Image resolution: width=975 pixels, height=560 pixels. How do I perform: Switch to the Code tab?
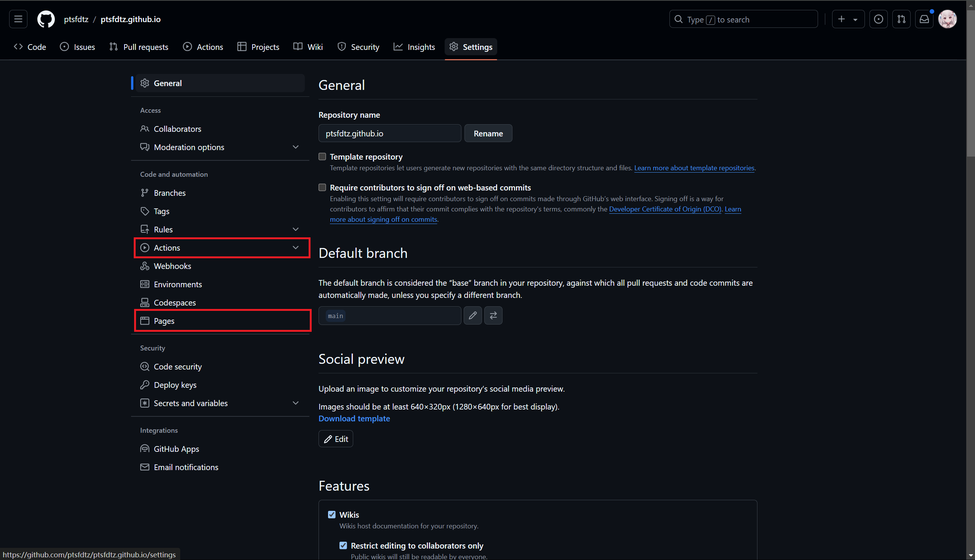(30, 47)
